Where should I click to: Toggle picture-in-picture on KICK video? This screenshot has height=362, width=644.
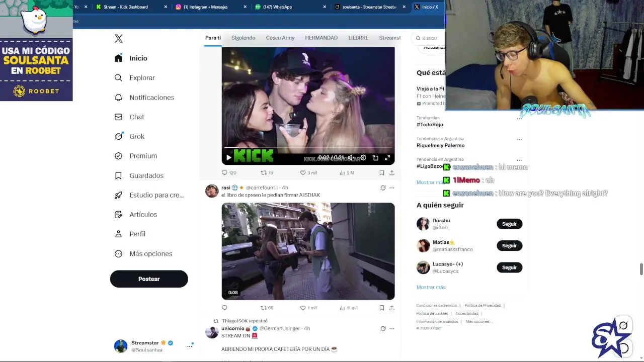[375, 158]
